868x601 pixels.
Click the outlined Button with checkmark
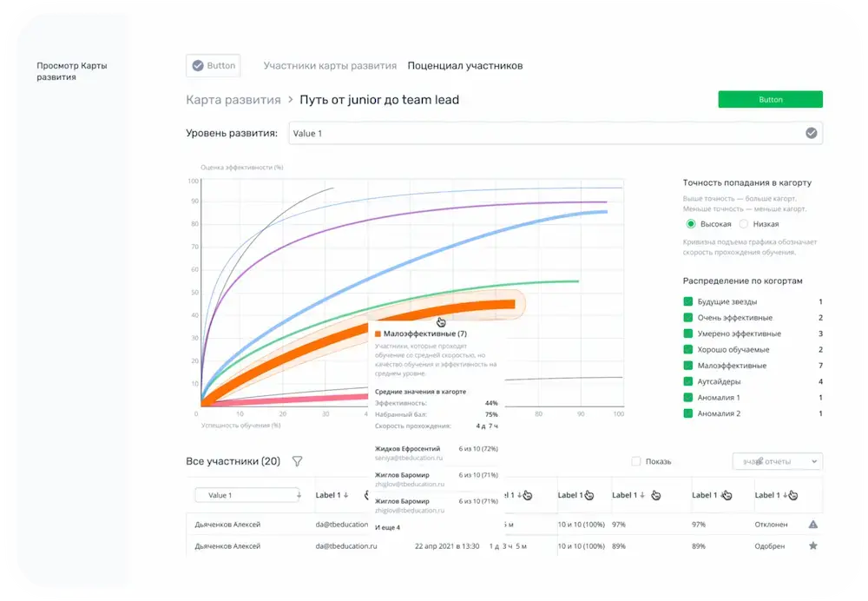tap(214, 65)
